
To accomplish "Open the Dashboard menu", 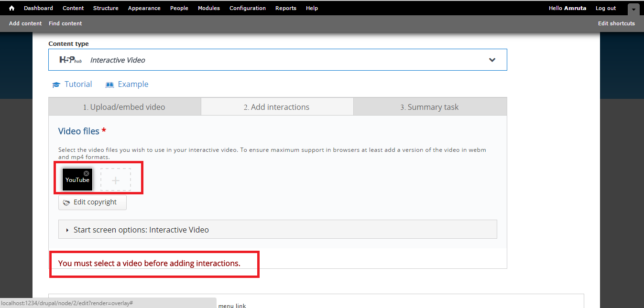I will (38, 8).
